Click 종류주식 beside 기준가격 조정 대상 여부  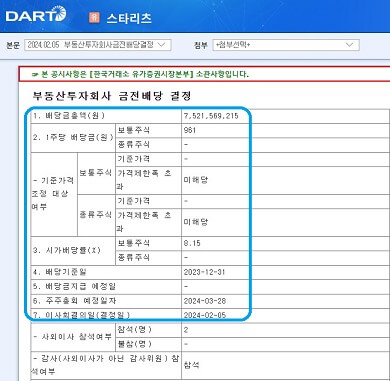95,215
